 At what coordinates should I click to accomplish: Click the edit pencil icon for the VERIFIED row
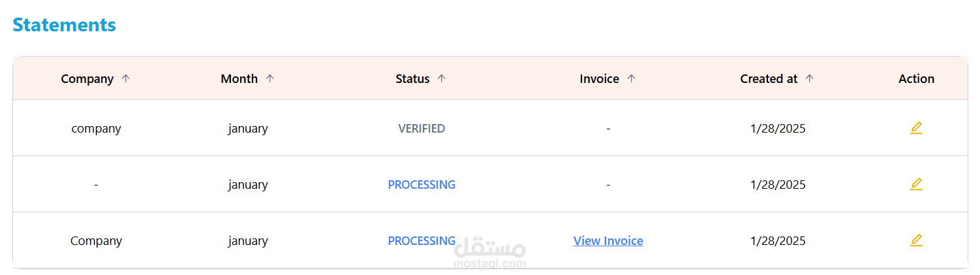[916, 128]
